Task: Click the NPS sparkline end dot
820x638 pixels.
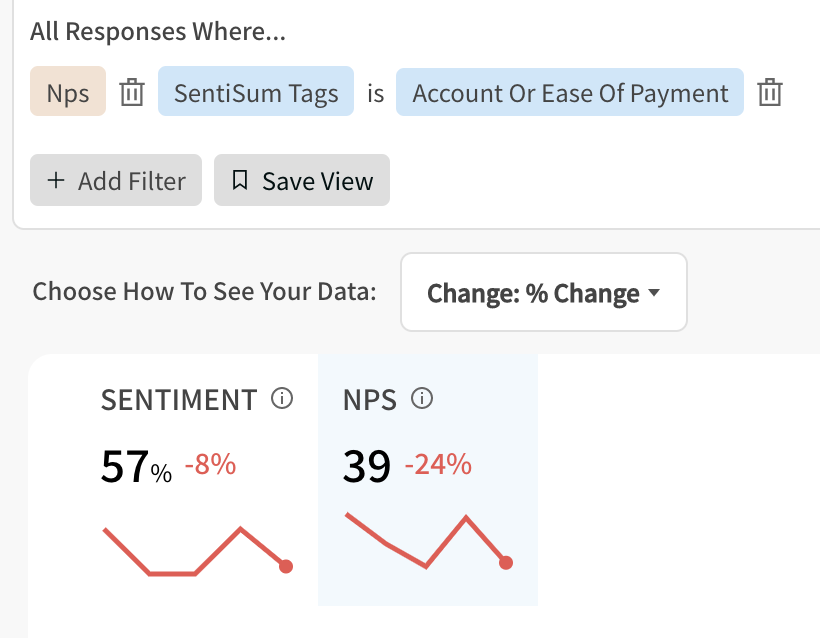Action: tap(506, 563)
